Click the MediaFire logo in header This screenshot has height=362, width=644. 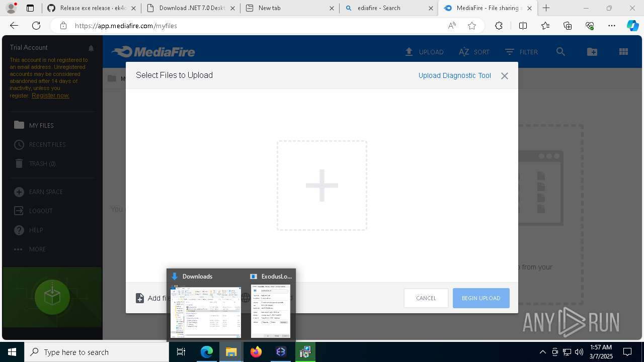(153, 52)
